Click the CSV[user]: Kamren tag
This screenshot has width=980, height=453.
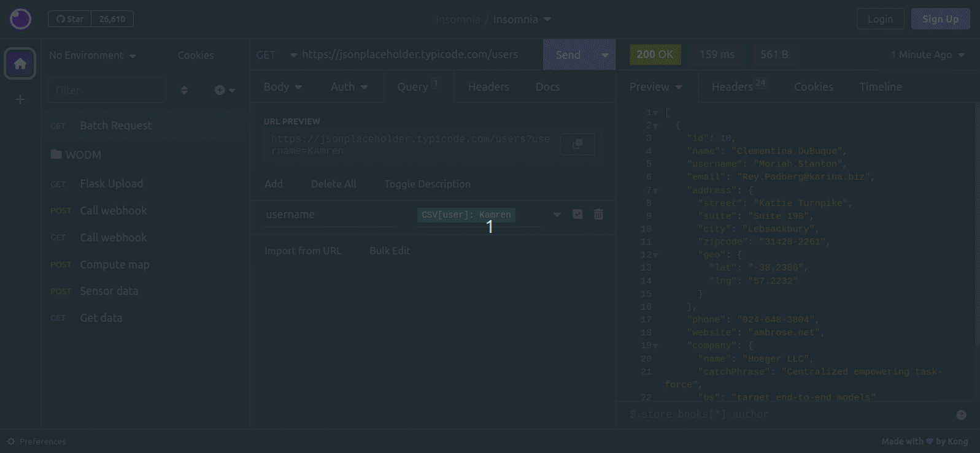[x=466, y=215]
